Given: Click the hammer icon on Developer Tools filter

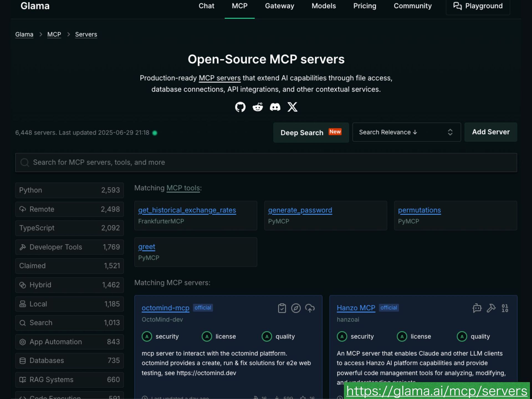Looking at the screenshot, I should 23,247.
